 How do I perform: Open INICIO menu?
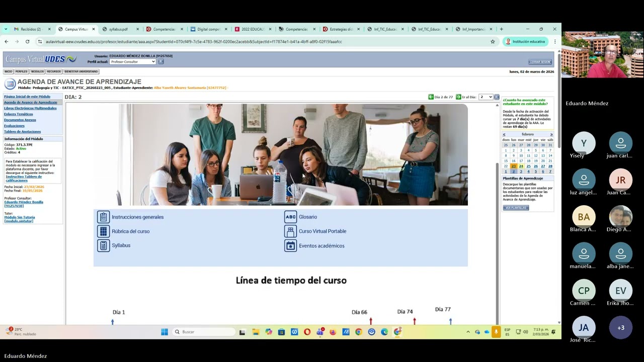coord(8,71)
